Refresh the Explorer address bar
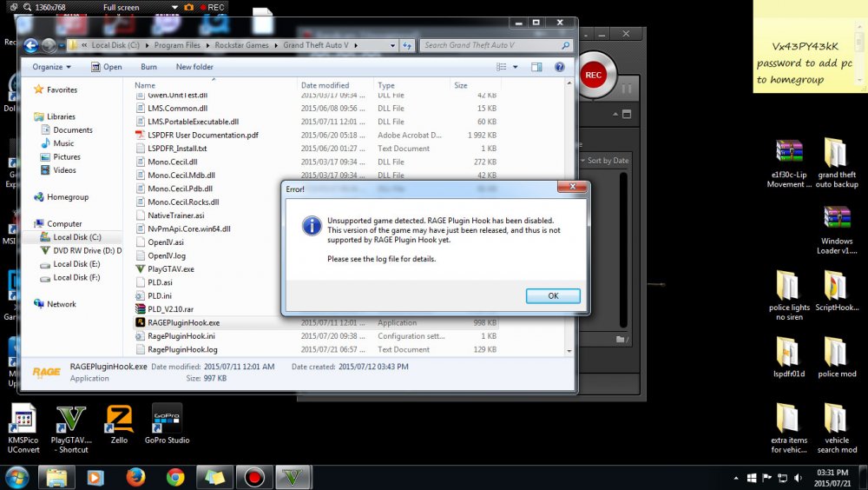 coord(407,45)
